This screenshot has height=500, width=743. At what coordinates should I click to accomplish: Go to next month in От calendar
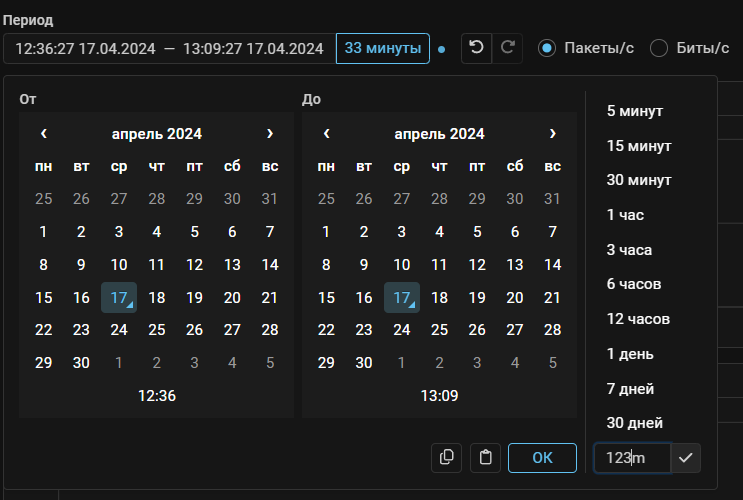point(270,133)
